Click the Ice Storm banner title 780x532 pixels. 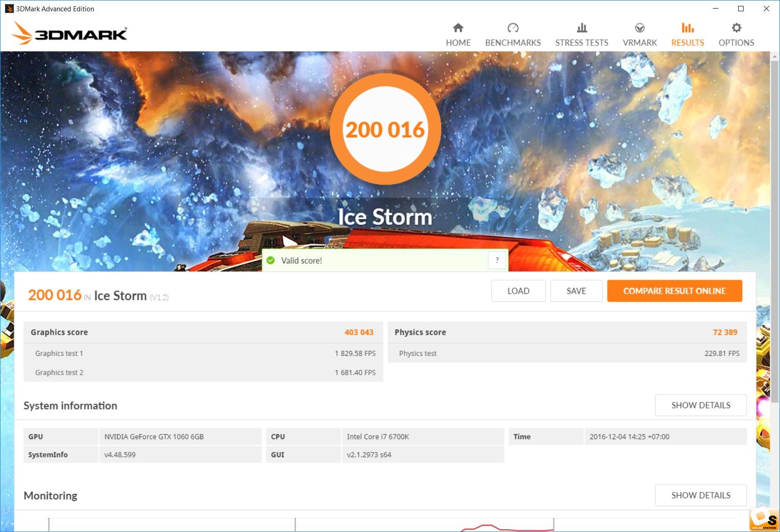point(385,217)
